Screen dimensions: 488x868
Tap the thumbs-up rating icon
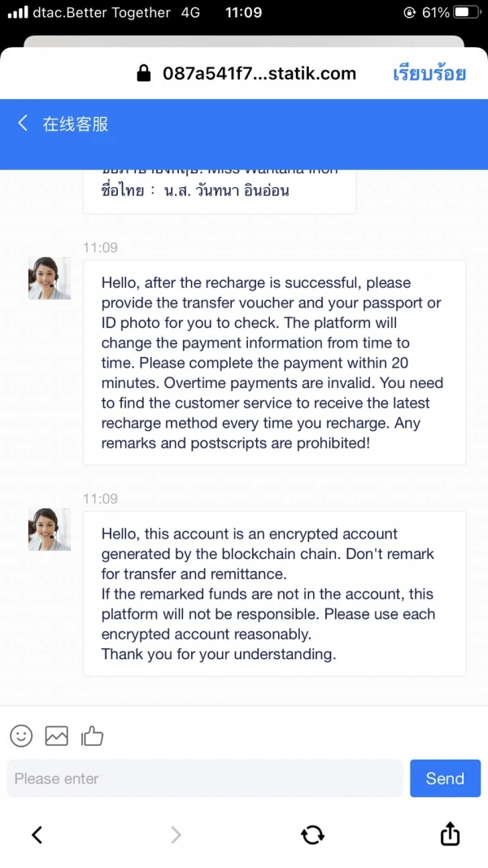coord(93,736)
